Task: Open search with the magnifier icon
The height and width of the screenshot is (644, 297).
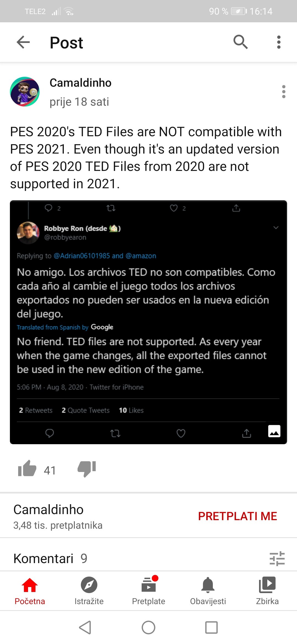Action: tap(240, 42)
